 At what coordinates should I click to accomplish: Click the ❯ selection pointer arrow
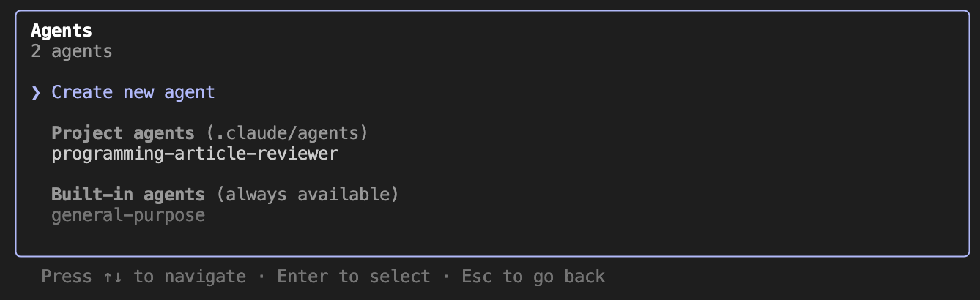tap(36, 92)
